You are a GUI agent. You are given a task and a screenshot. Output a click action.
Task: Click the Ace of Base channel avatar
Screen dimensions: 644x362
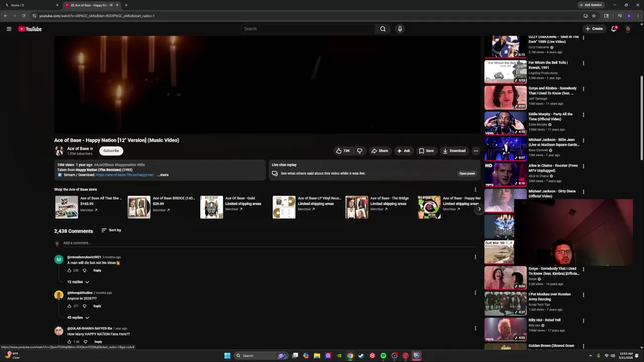point(59,151)
